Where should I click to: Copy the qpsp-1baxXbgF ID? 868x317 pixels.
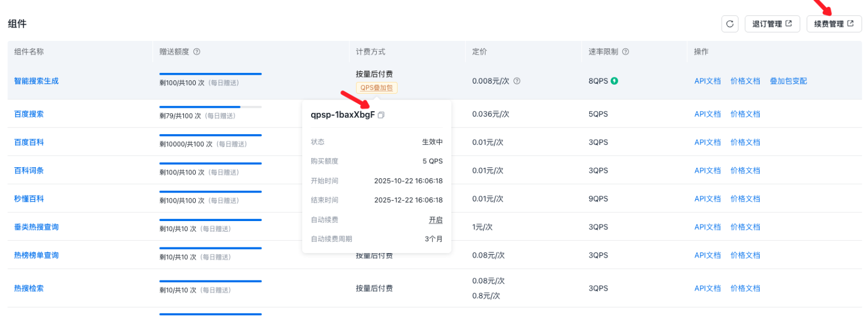(x=381, y=115)
